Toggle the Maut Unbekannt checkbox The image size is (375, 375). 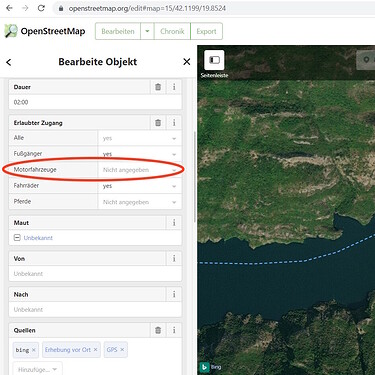tap(17, 238)
